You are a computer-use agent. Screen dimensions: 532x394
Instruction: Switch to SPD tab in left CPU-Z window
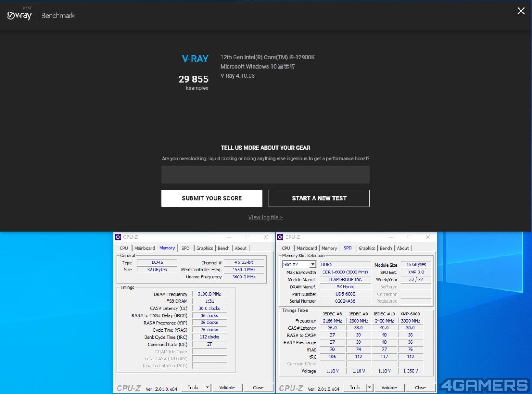click(x=185, y=248)
